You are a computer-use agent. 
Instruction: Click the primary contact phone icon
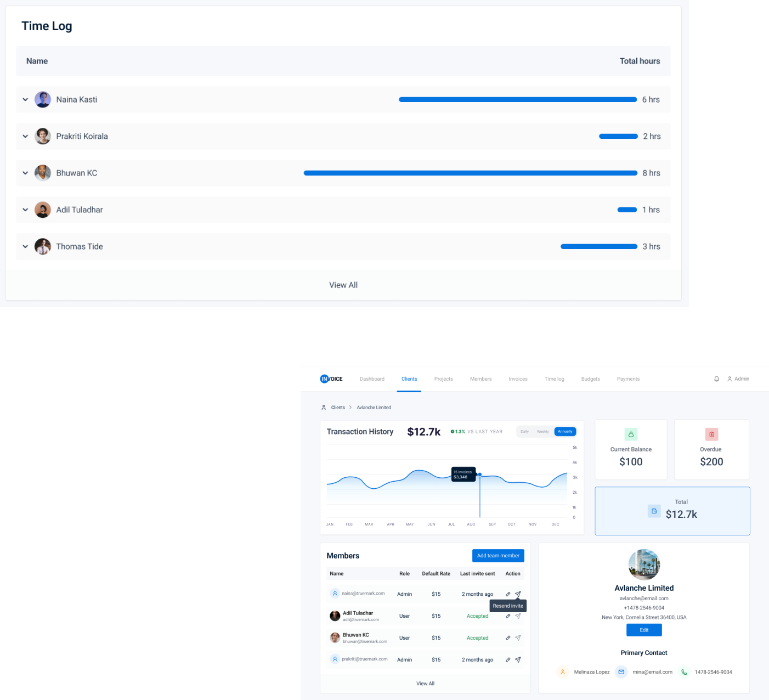coord(684,672)
